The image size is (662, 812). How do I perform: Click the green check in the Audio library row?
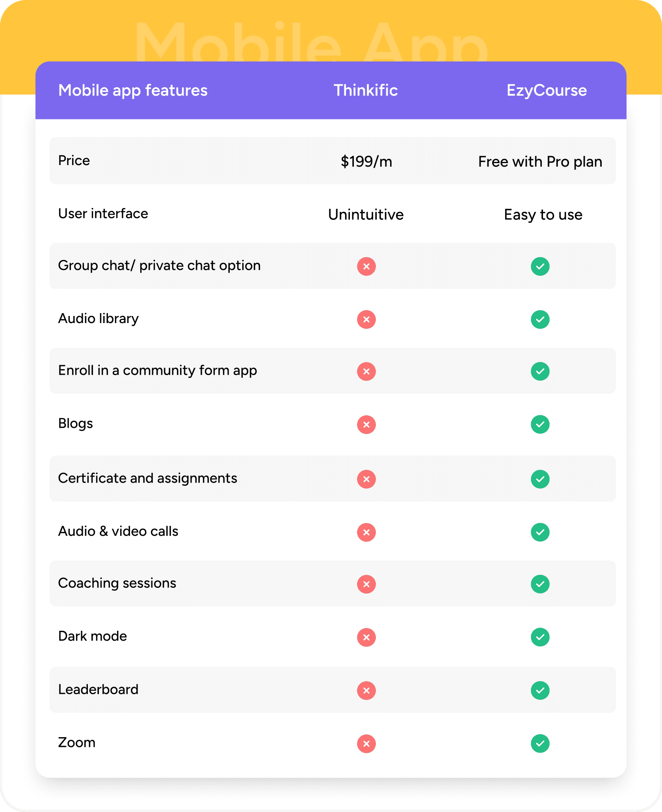coord(540,319)
